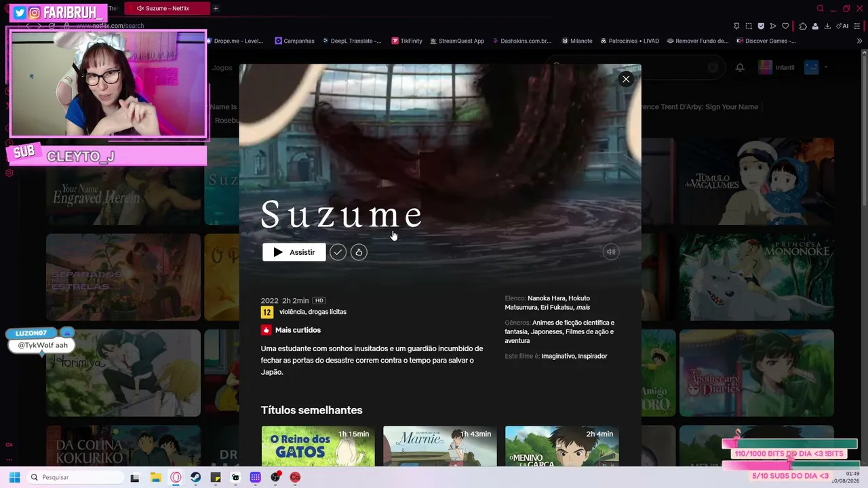Open the TikFinity bookmark
The width and height of the screenshot is (868, 488).
(407, 41)
